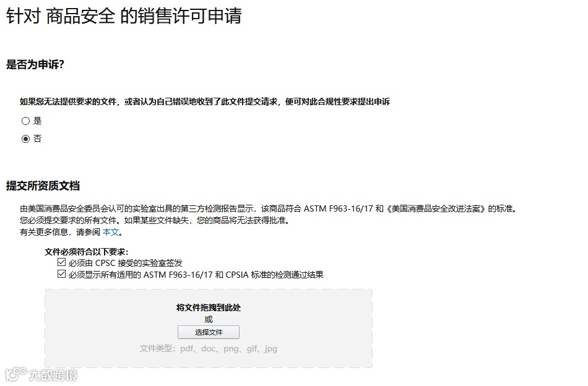This screenshot has height=386, width=588.
Task: Click the 如果您无法提供要求的文件 appeal description line
Action: [x=205, y=101]
